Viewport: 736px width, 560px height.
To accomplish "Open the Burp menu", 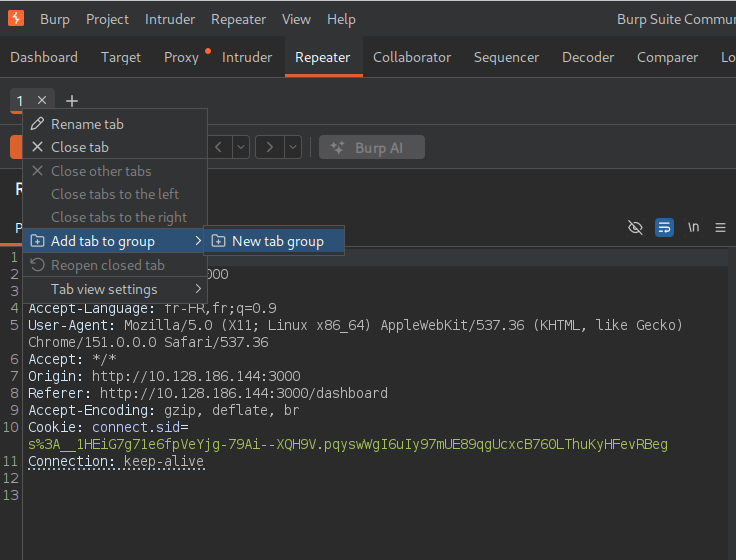I will coord(55,19).
